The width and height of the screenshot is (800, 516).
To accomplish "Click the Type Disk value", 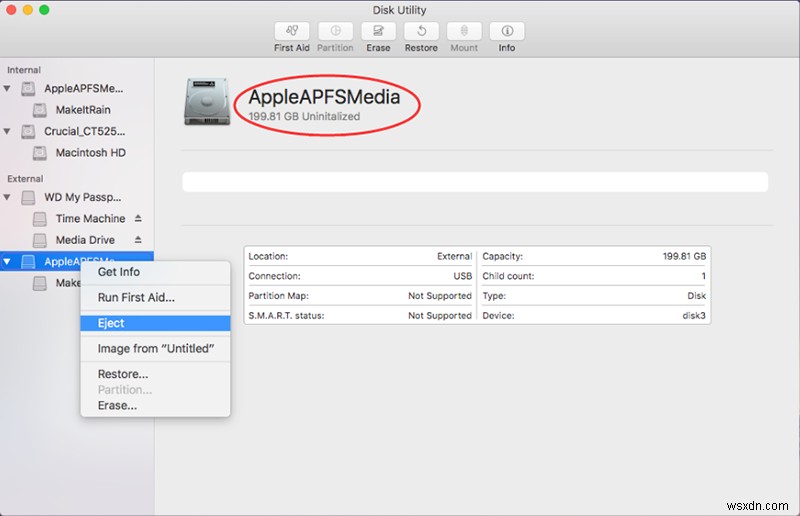I will coord(696,296).
